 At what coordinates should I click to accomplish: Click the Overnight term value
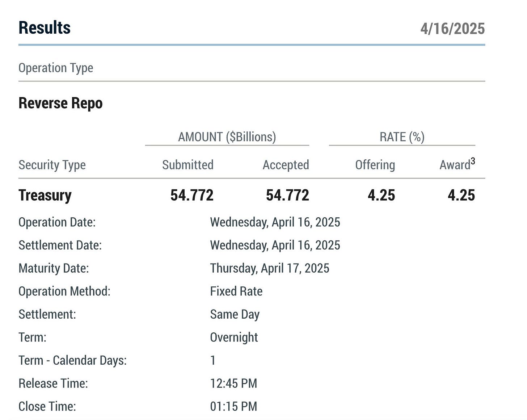click(x=234, y=337)
